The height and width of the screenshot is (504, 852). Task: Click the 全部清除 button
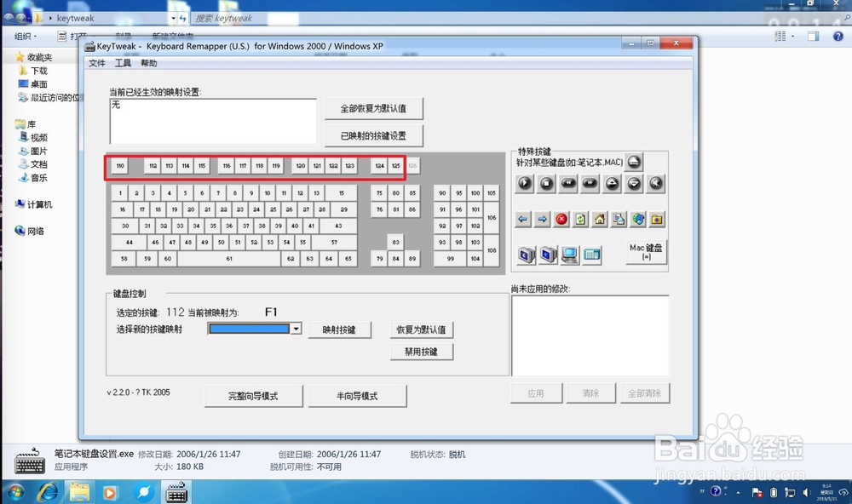(645, 393)
